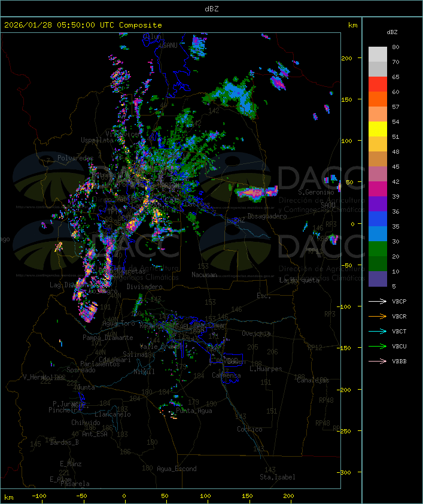Click the cyan VBCT arrow in legend

[x=378, y=331]
